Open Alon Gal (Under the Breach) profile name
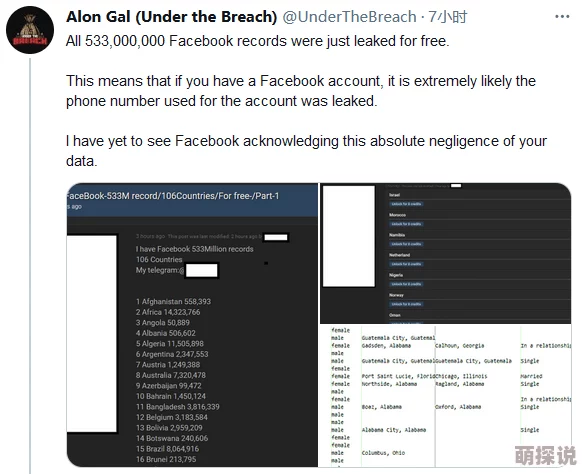The height and width of the screenshot is (474, 582). 171,17
